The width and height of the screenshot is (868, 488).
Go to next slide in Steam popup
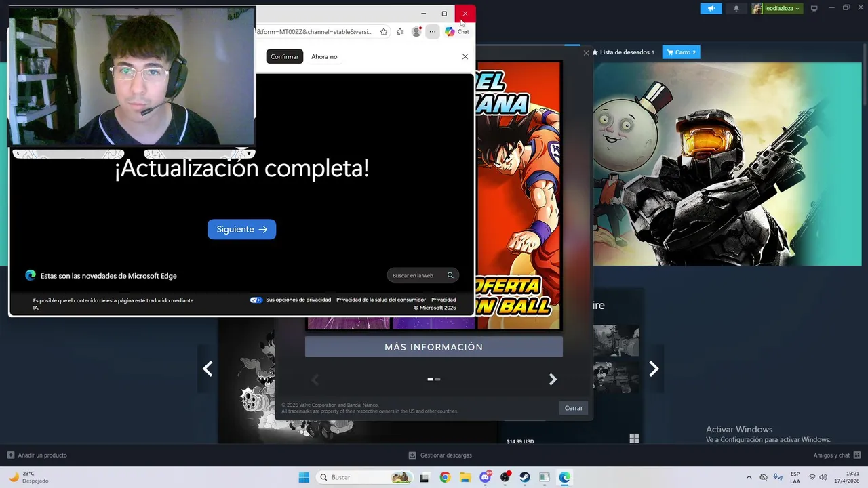coord(553,380)
